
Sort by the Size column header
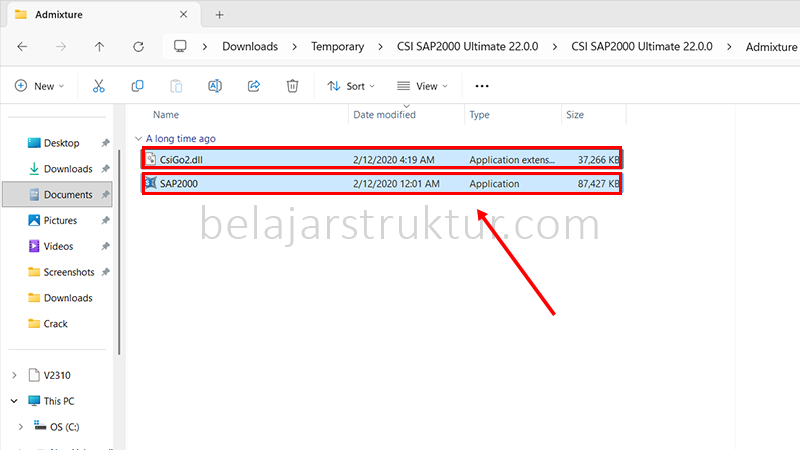574,115
